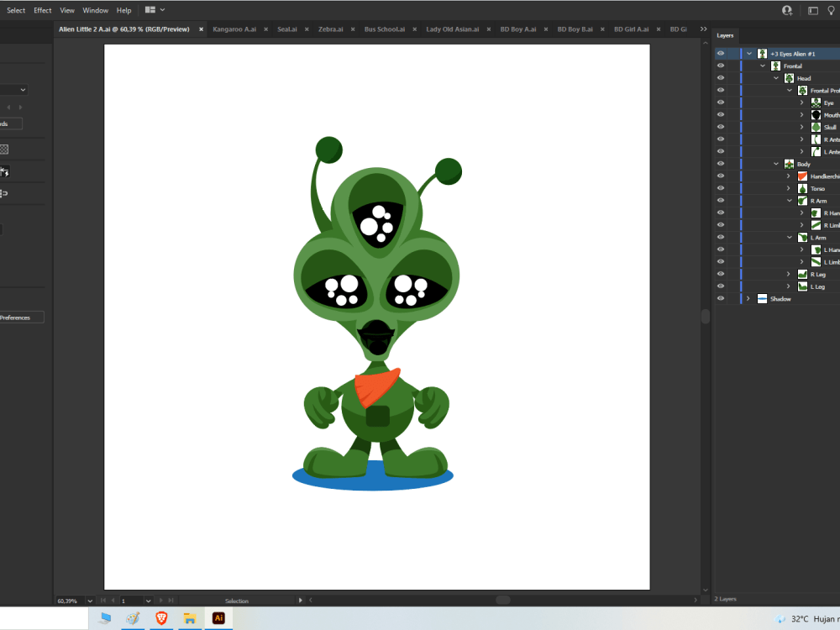Image resolution: width=840 pixels, height=630 pixels.
Task: Click the Selection indicator in the status bar
Action: (238, 601)
